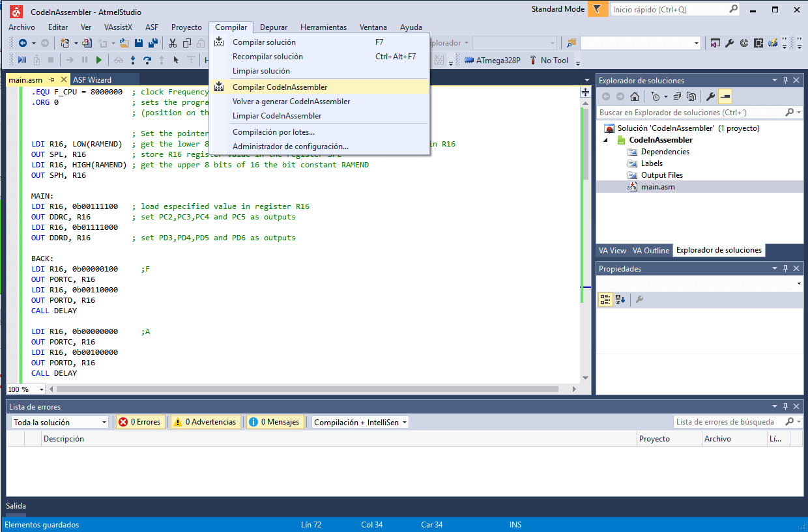Pin the Explorador de soluciones panel
Screen dimensions: 808x532
(x=786, y=80)
